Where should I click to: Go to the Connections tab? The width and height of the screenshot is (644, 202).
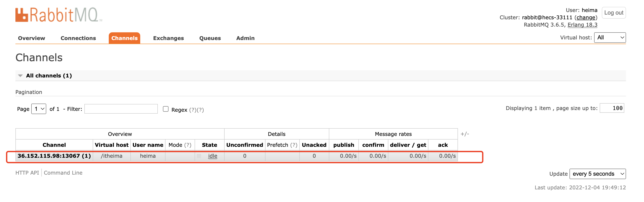pos(78,38)
